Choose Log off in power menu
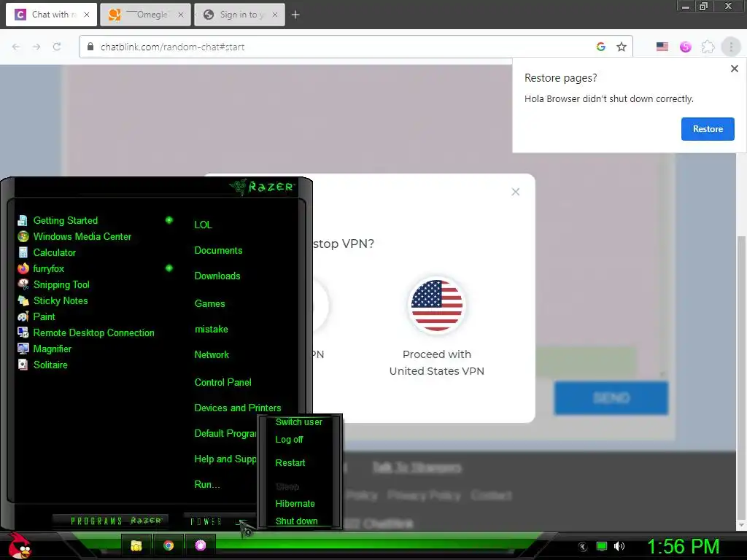The height and width of the screenshot is (560, 747). point(289,440)
